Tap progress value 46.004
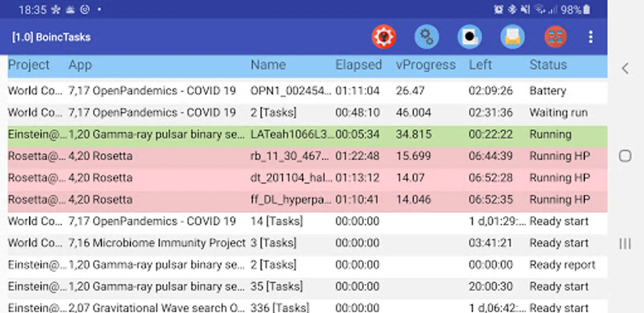This screenshot has height=313, width=644. pos(413,113)
